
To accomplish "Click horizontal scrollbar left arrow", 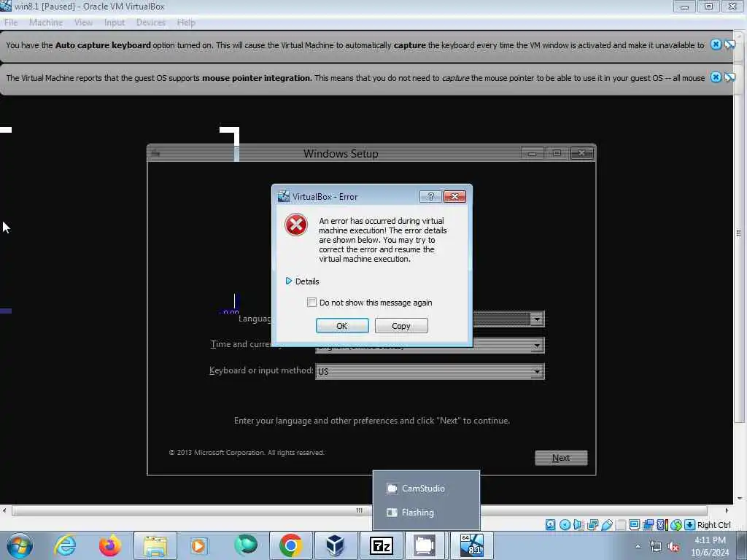I will click(x=4, y=510).
